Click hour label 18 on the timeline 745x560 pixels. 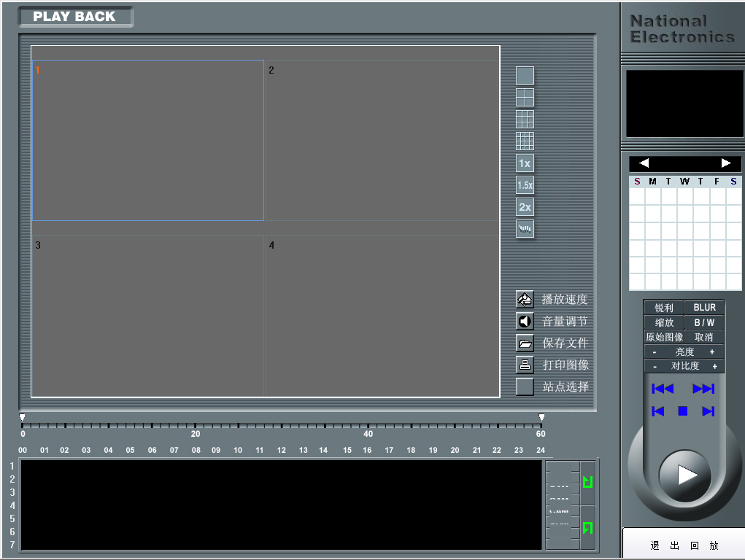pyautogui.click(x=411, y=450)
